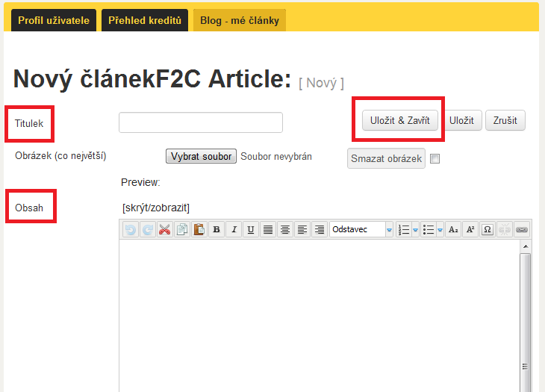Insert a bulleted list

click(x=429, y=230)
